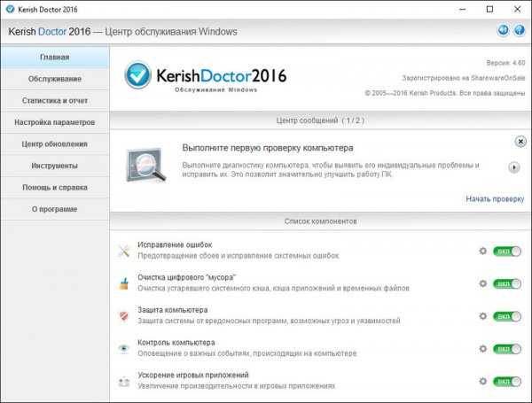Go to Статистика и отчет

click(x=55, y=101)
